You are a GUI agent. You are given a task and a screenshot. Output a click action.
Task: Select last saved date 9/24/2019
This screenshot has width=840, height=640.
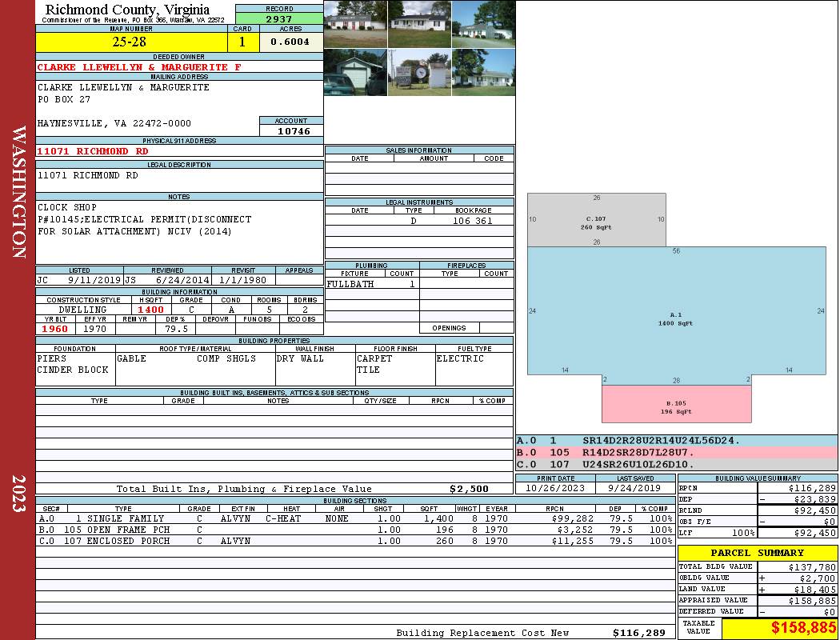click(x=634, y=489)
